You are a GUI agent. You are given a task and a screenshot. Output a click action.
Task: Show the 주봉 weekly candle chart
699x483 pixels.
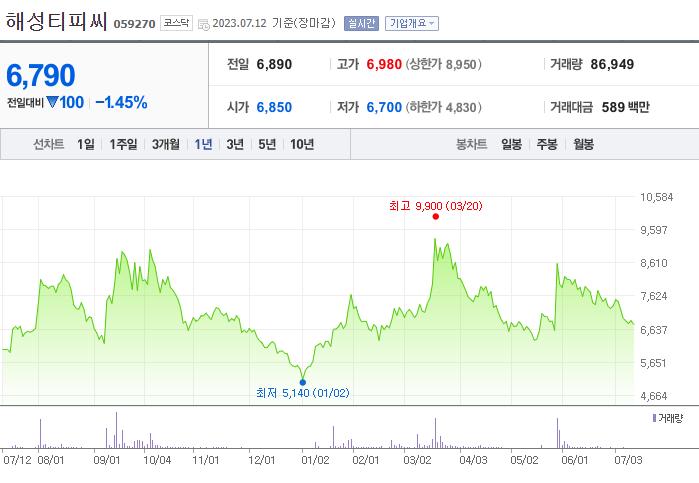click(547, 144)
